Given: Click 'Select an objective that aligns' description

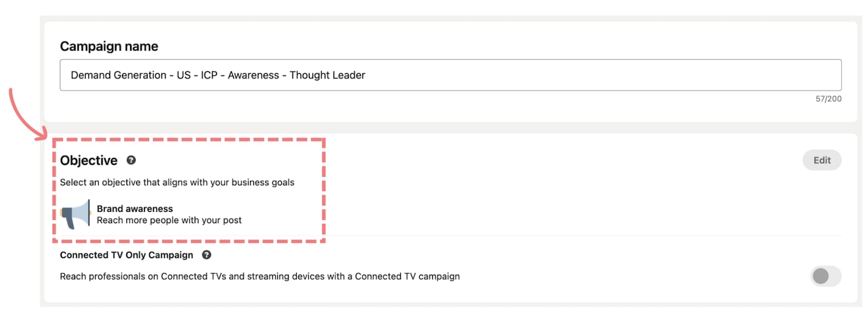Looking at the screenshot, I should pyautogui.click(x=177, y=182).
